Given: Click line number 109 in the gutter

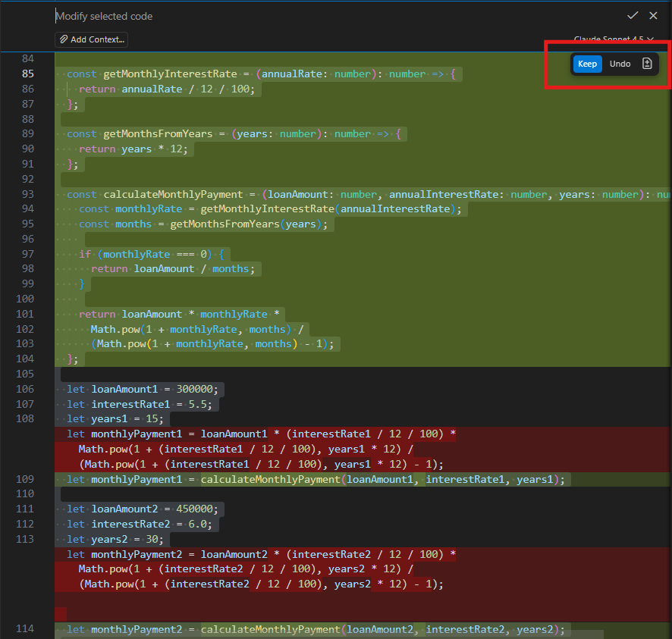Looking at the screenshot, I should point(25,479).
